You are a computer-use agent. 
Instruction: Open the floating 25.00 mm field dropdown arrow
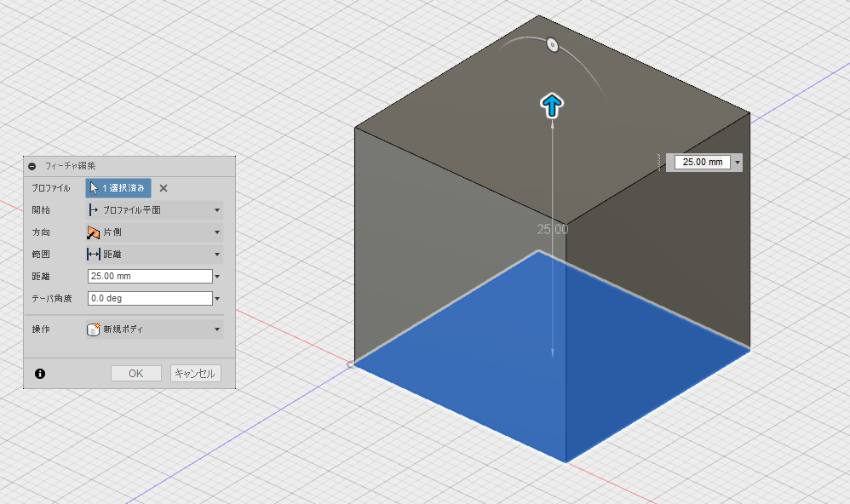738,162
